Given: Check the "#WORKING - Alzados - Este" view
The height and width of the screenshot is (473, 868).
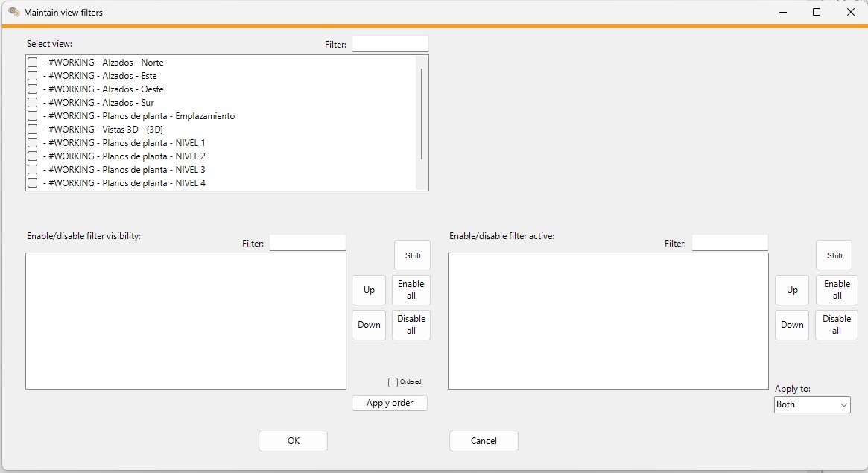Looking at the screenshot, I should point(31,75).
